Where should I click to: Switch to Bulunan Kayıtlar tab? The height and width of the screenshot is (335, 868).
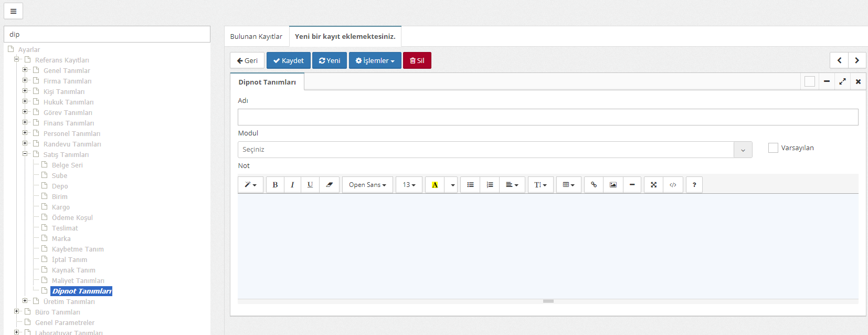[x=256, y=37]
